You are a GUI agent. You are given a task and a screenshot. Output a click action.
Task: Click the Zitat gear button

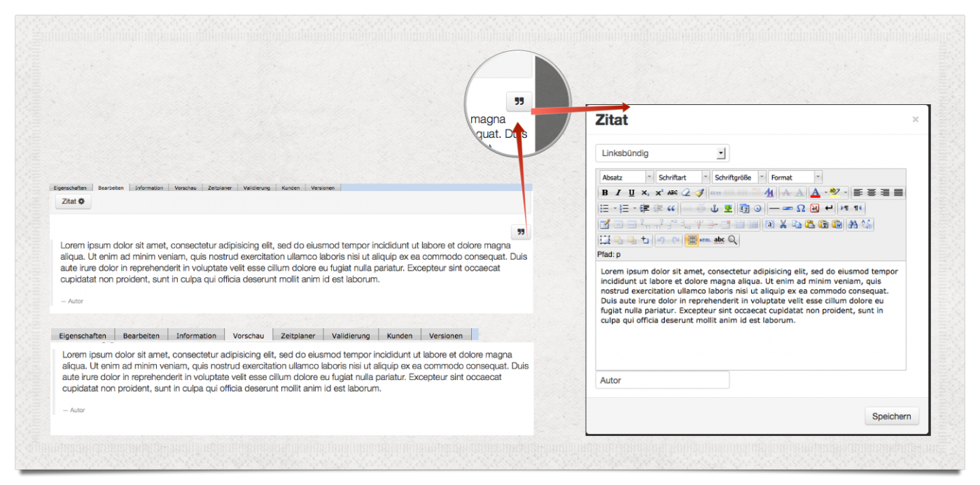coord(73,202)
